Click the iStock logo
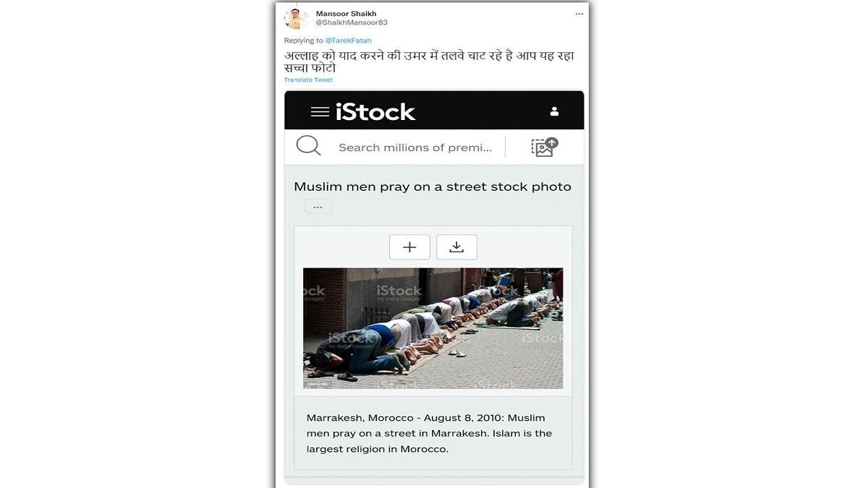 (375, 111)
